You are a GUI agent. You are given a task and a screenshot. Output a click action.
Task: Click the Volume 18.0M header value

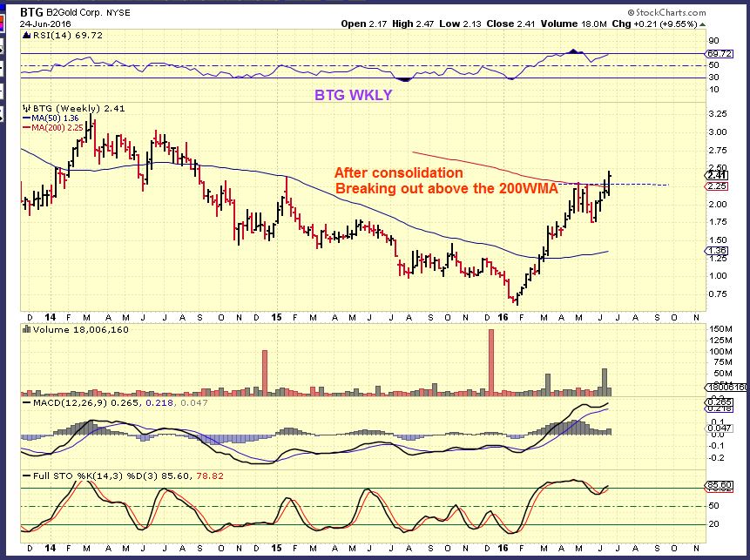pyautogui.click(x=573, y=24)
